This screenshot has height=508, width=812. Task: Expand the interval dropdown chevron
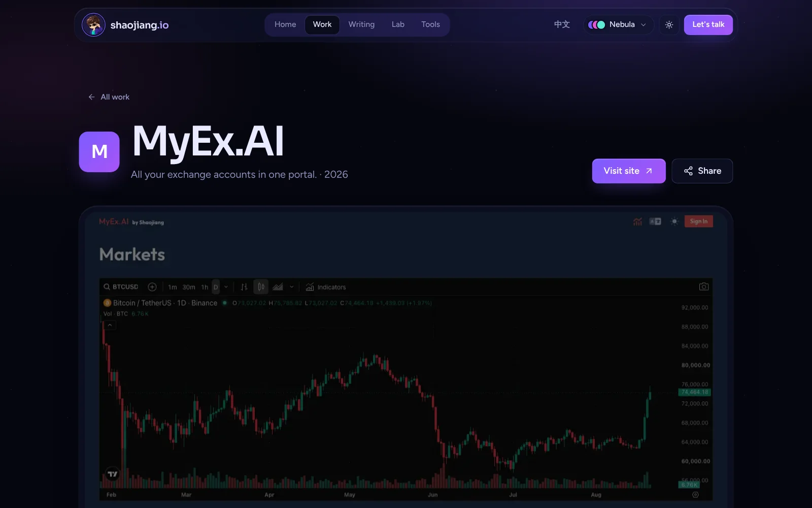(226, 287)
